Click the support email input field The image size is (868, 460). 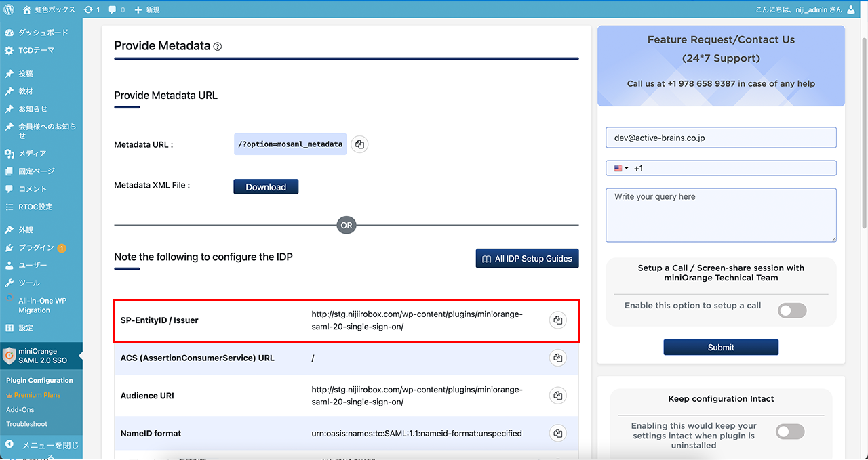[x=721, y=138]
